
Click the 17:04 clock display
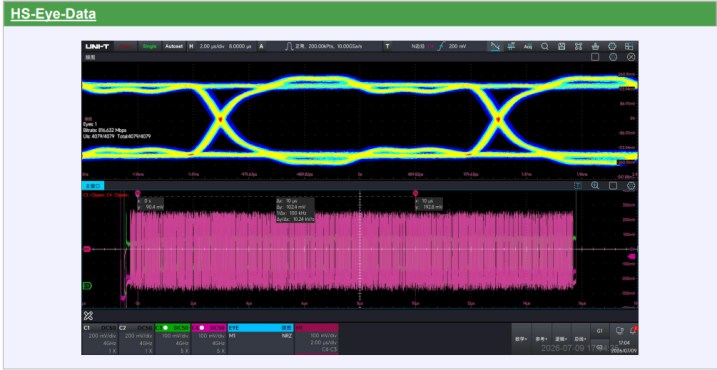pos(624,343)
